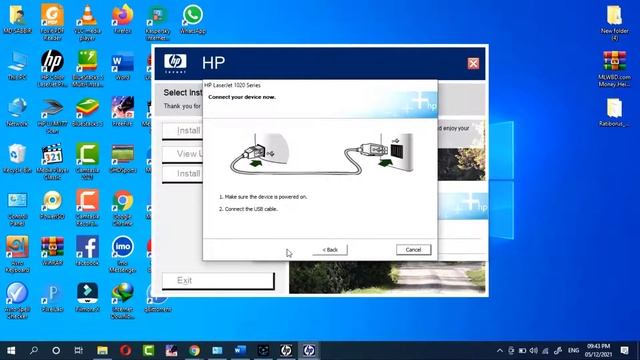Open the Firefox desktop icon
Viewport: 640px width, 360px height.
[x=122, y=19]
